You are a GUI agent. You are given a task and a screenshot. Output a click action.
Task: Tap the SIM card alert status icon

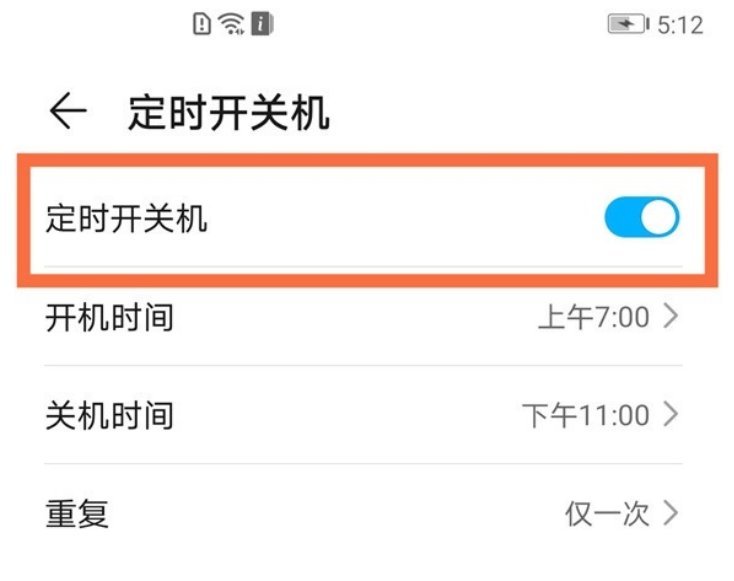pos(201,24)
